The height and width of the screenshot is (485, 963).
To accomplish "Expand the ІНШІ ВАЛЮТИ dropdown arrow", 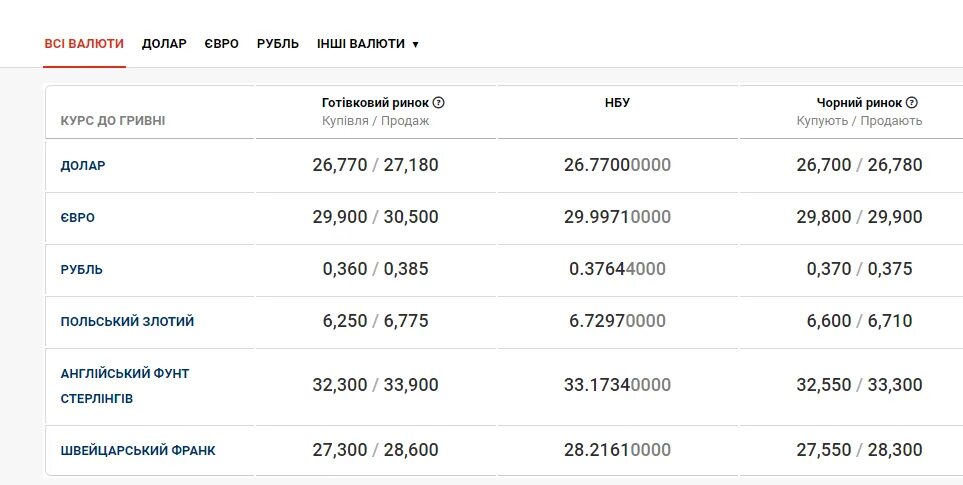I will tap(416, 45).
